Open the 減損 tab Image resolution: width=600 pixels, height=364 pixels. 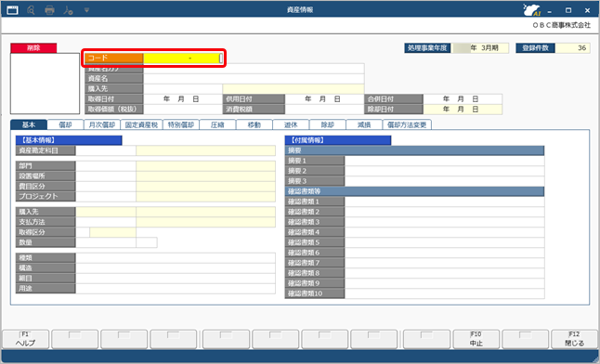point(364,124)
